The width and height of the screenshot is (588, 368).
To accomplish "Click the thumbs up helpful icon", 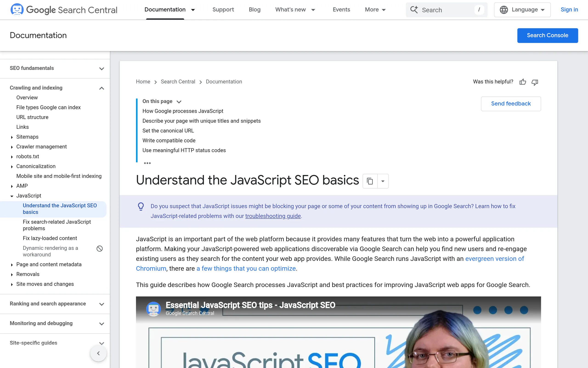I will coord(523,82).
